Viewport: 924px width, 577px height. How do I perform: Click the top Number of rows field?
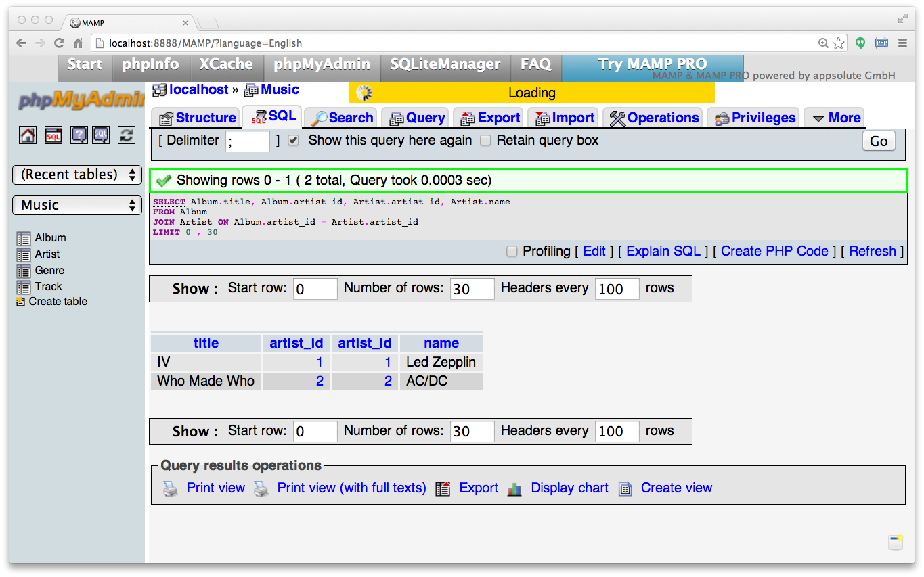[x=472, y=289]
